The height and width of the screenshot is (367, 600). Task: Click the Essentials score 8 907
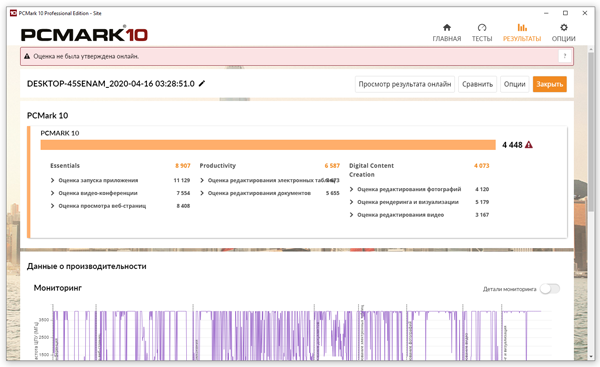183,166
